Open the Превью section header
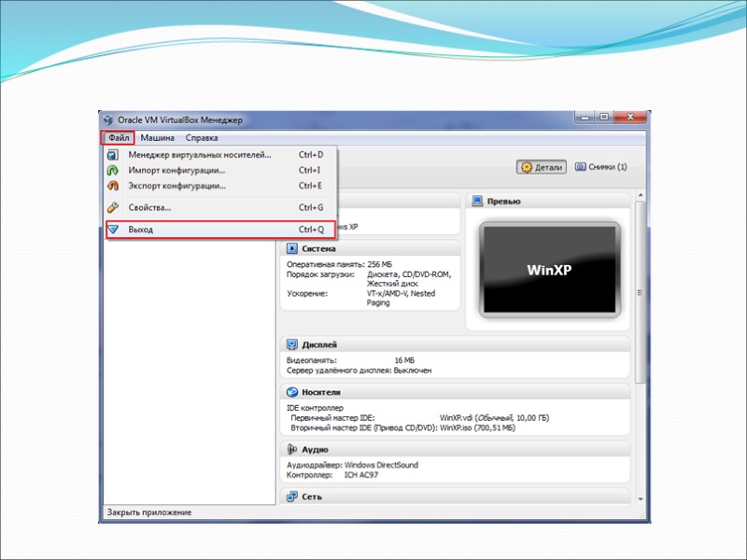Screen dimensions: 747x560 coord(548,202)
